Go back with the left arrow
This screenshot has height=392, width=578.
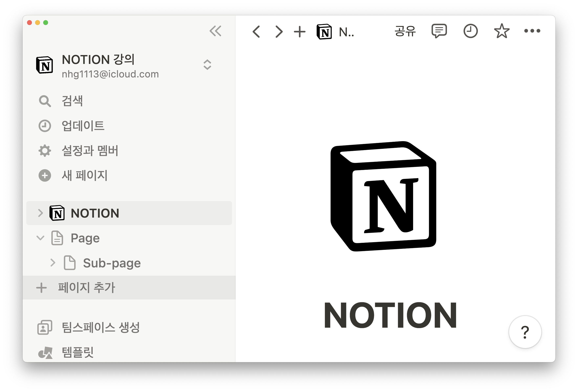(x=256, y=32)
